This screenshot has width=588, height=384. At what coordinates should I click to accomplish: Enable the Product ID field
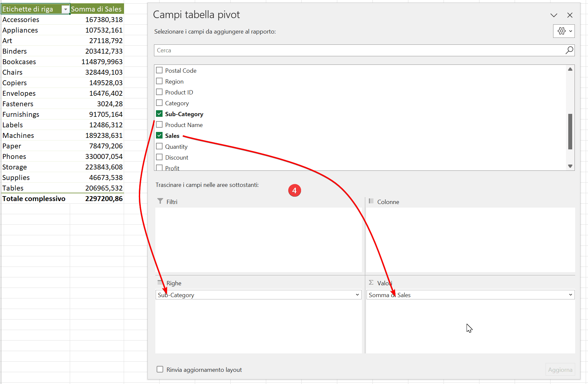pyautogui.click(x=159, y=92)
